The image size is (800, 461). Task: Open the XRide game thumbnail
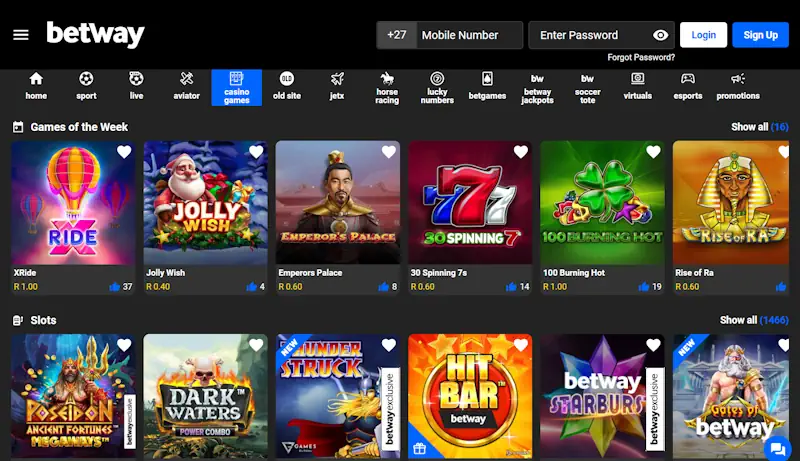[73, 202]
